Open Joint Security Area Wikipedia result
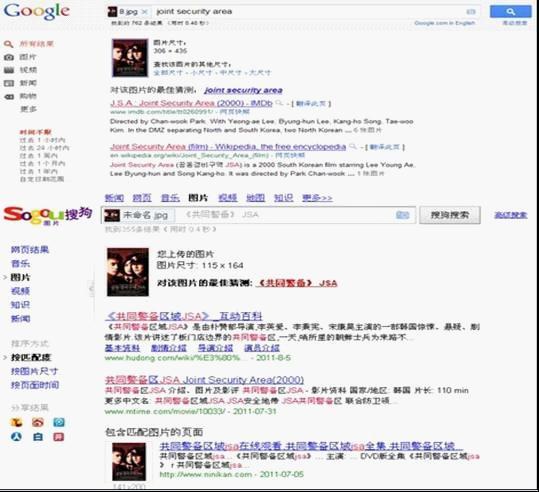 tap(228, 147)
